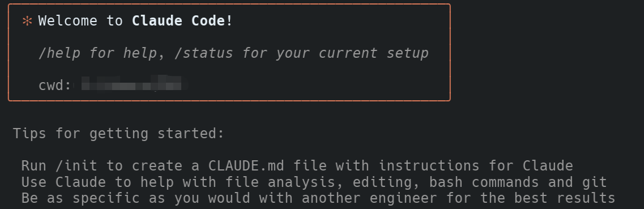Screen dimensions: 644x209
Task: Click the words "another engineer" in third tip
Action: [369, 198]
